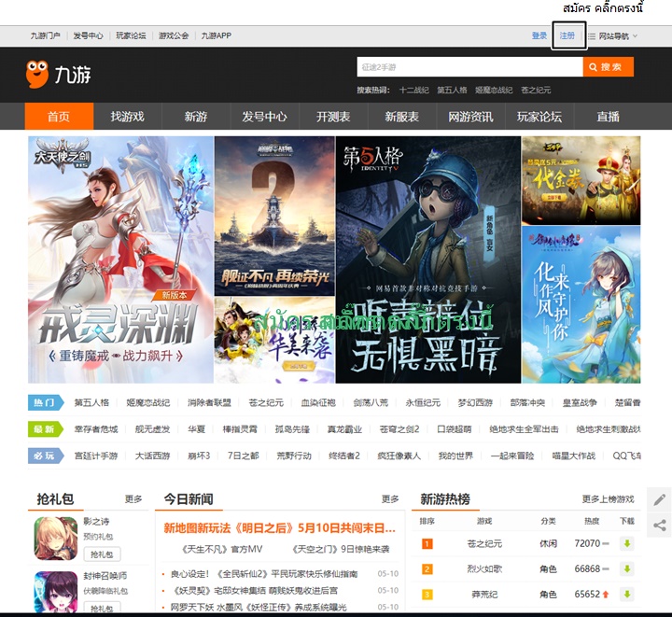Select the 新服表 navigation tab
The image size is (672, 617).
[x=401, y=116]
